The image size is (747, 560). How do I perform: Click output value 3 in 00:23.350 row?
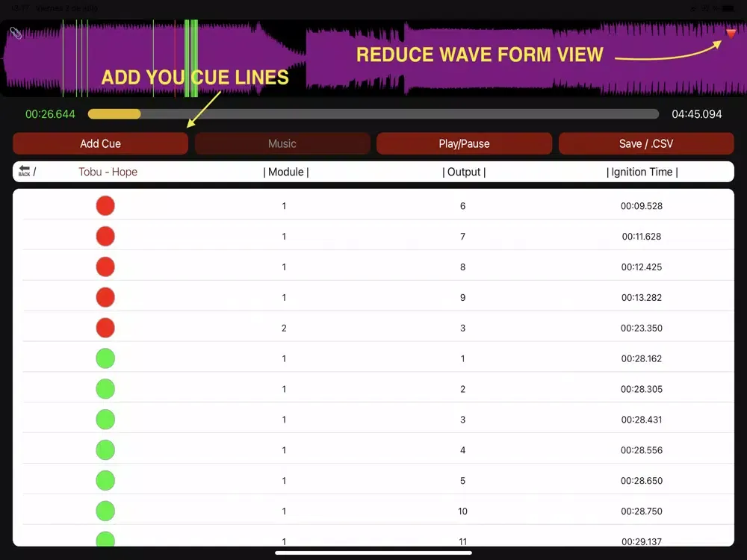(462, 328)
